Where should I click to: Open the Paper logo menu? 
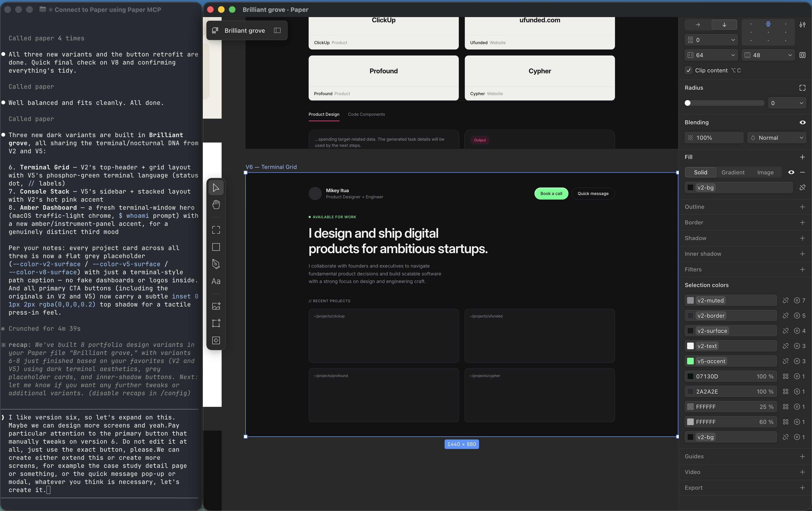tap(215, 30)
